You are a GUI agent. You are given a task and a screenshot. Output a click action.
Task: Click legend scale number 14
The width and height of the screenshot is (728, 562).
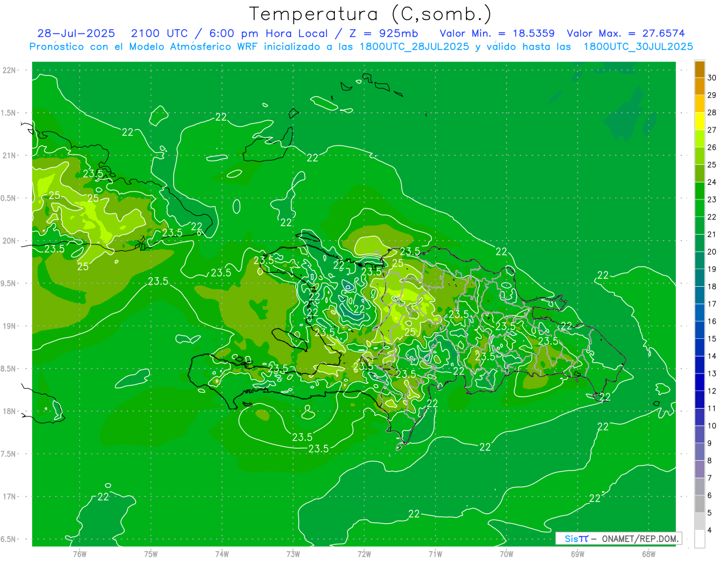(x=712, y=356)
